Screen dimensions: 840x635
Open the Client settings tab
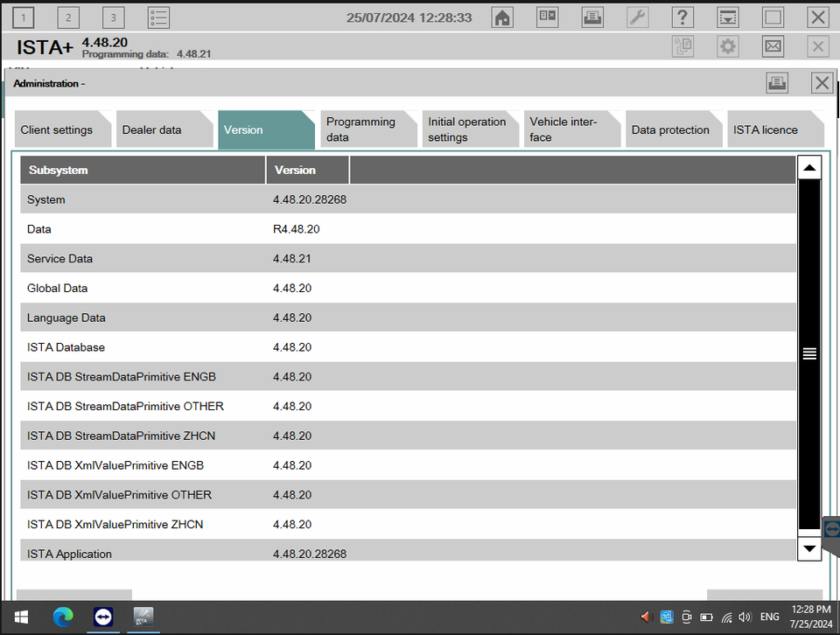[57, 130]
